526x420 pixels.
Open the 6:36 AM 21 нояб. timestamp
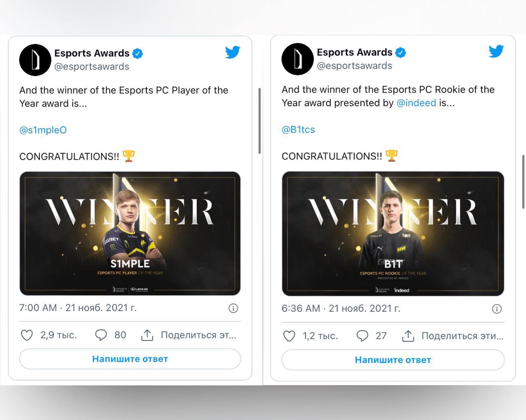pos(341,308)
